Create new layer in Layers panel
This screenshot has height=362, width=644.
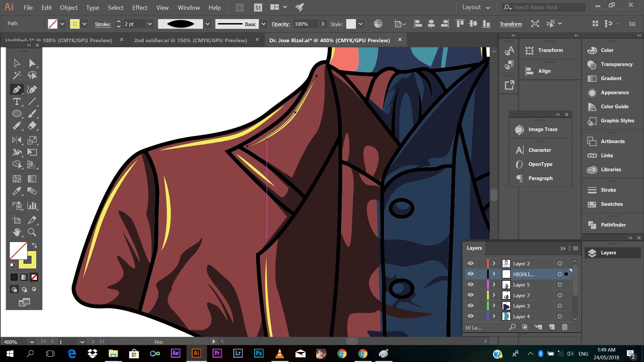pyautogui.click(x=552, y=327)
